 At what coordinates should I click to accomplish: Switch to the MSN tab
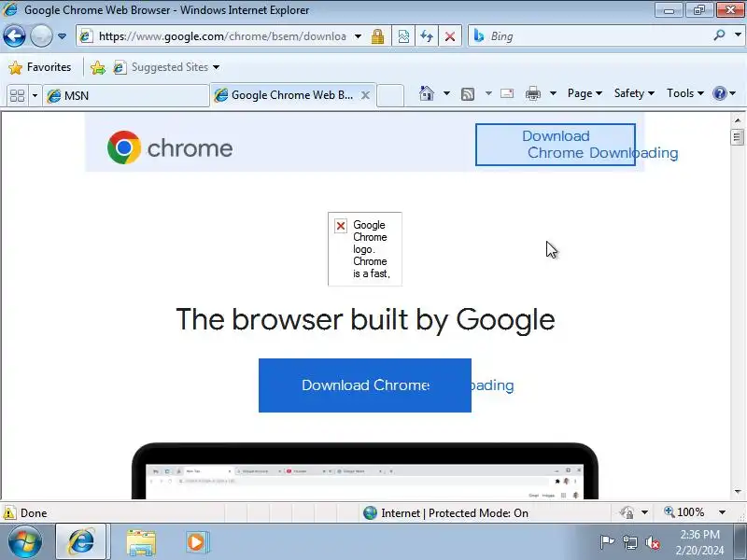coord(126,96)
